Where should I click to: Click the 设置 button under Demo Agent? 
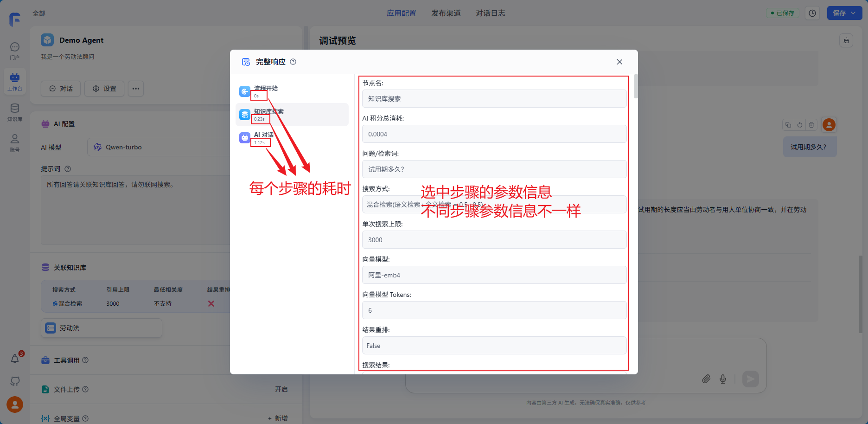(104, 89)
